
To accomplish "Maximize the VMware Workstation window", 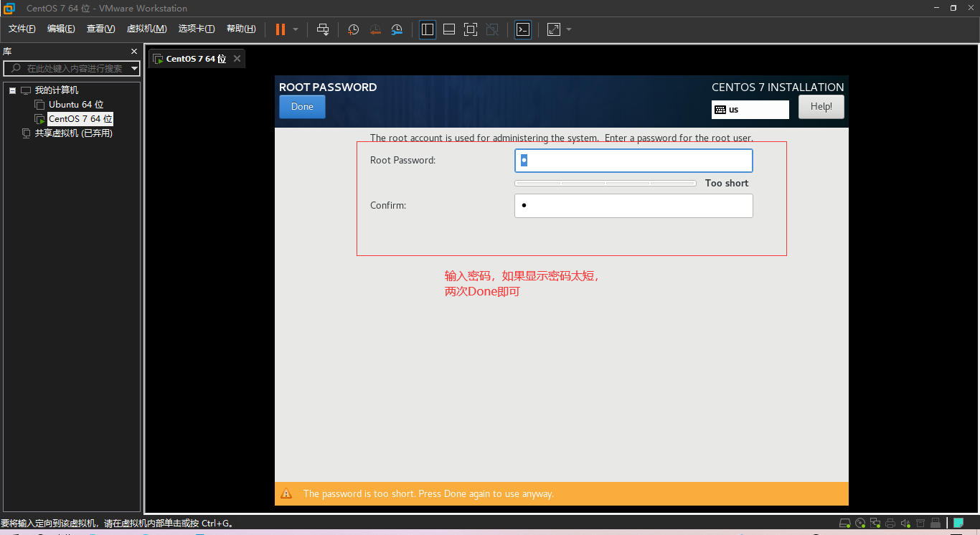I will pyautogui.click(x=953, y=8).
